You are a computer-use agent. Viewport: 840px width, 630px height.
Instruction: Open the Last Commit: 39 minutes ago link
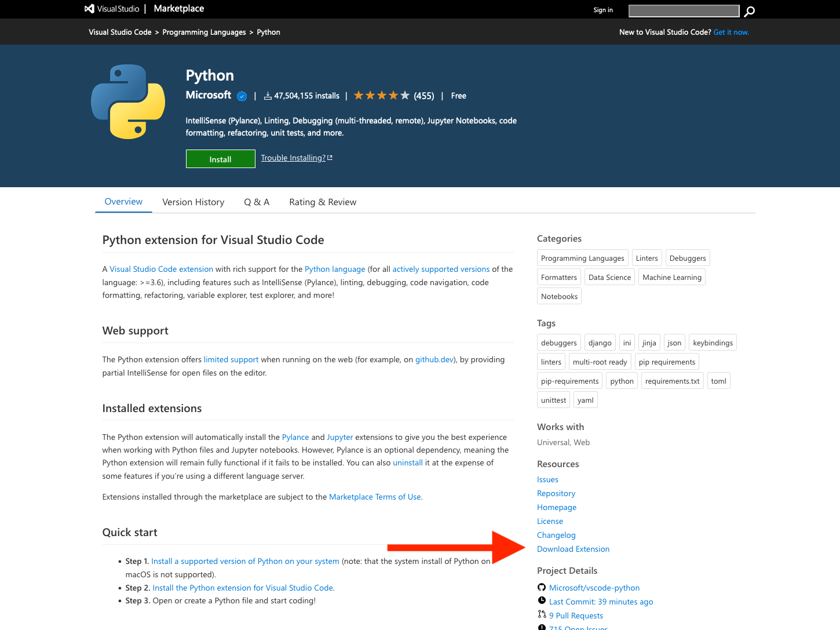tap(601, 602)
